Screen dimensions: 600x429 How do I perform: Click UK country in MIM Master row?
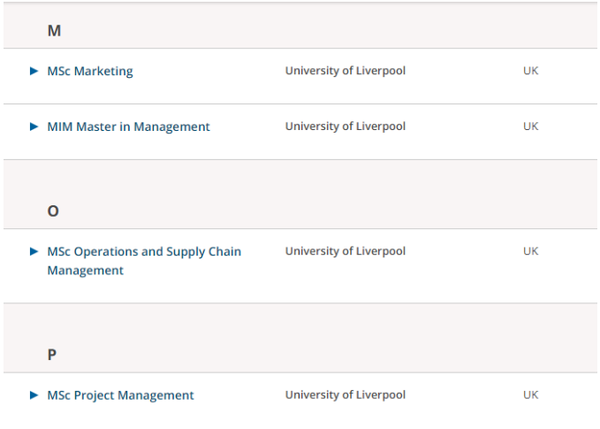point(531,126)
